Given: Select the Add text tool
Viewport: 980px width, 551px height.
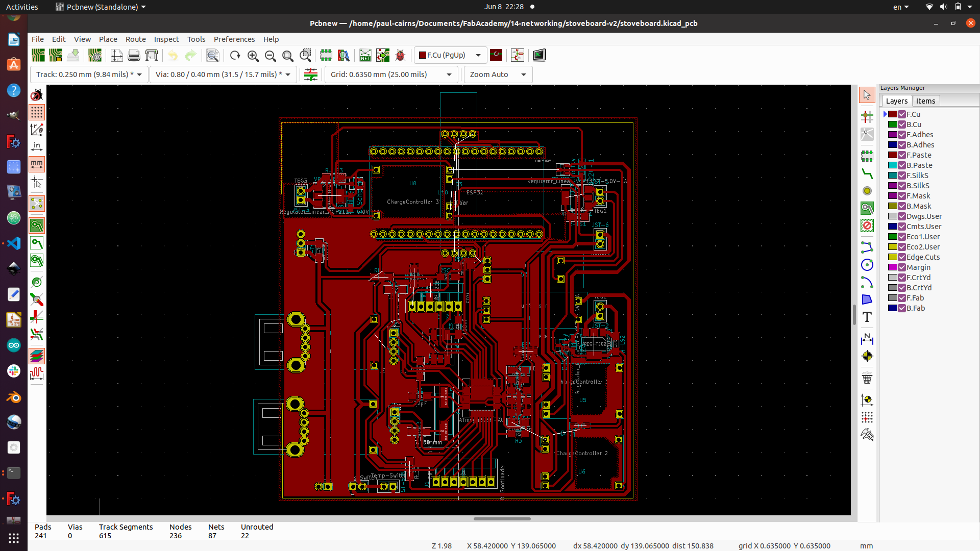Looking at the screenshot, I should coord(867,317).
